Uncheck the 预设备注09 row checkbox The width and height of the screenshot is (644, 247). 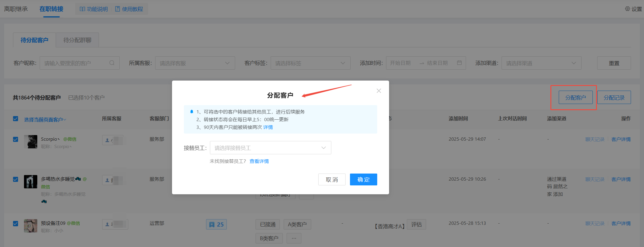point(16,224)
